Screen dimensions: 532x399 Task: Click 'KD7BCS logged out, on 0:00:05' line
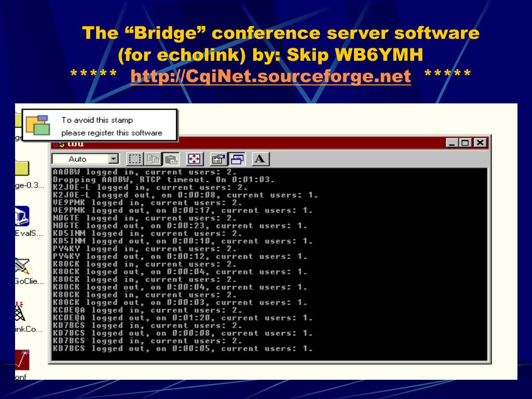(182, 349)
